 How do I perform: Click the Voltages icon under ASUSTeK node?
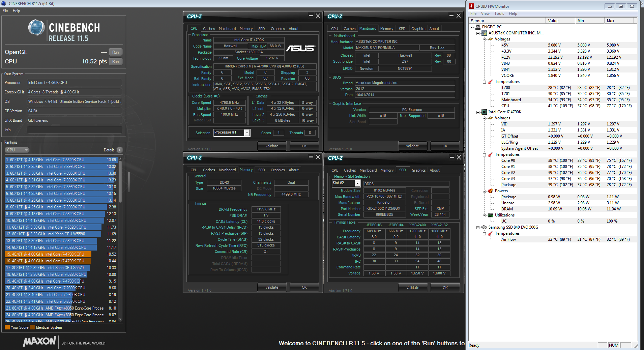point(491,39)
